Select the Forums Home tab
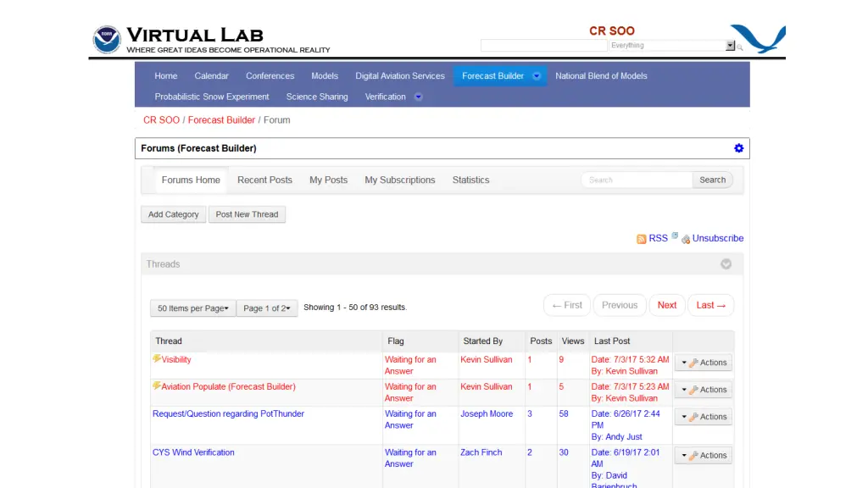The height and width of the screenshot is (488, 868). pyautogui.click(x=191, y=180)
